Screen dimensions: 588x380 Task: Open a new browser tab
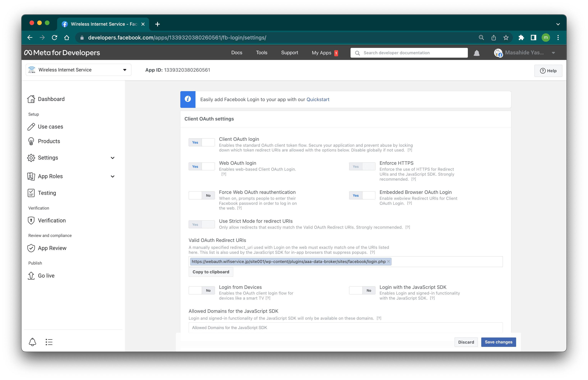[x=158, y=24]
